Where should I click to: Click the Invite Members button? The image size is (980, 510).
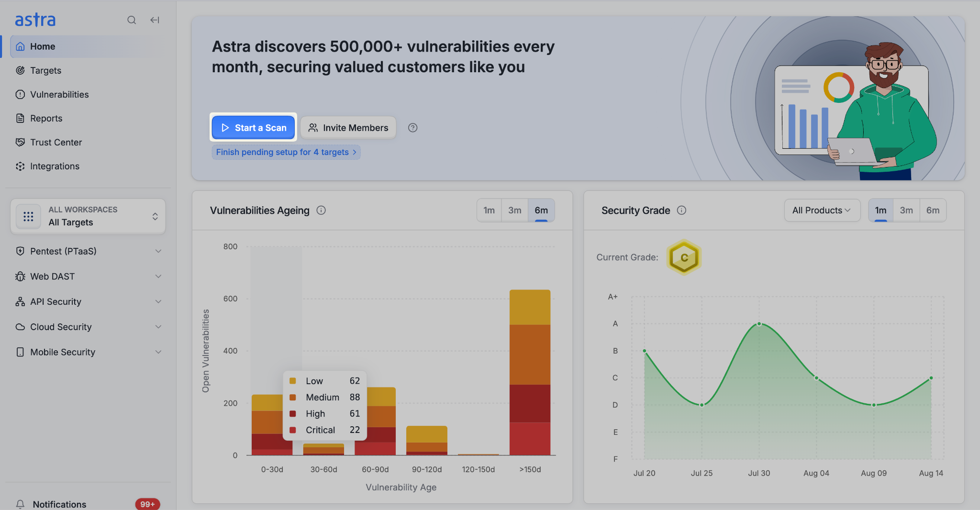click(348, 128)
